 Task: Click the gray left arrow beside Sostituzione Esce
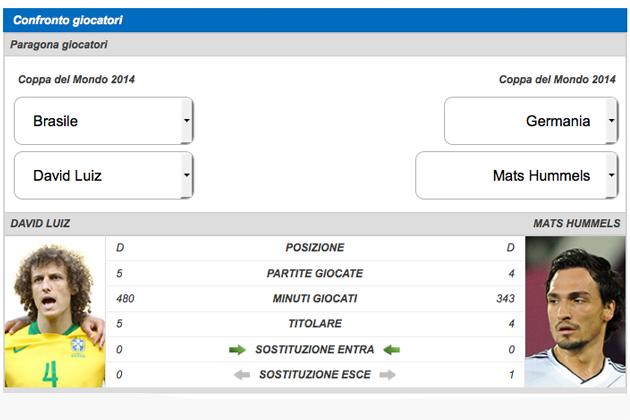pos(241,375)
